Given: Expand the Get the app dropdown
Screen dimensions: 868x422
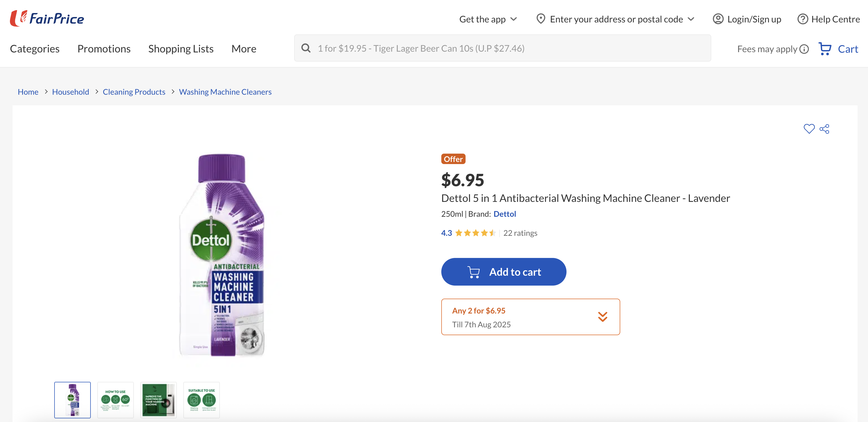Looking at the screenshot, I should pyautogui.click(x=488, y=19).
